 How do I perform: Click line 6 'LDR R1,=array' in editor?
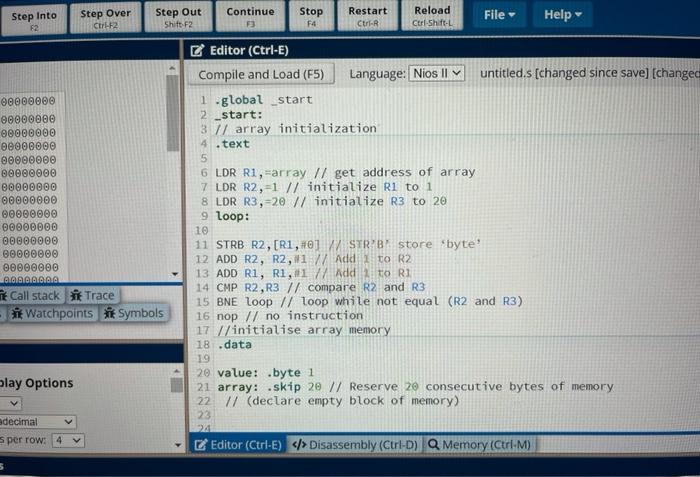[x=345, y=172]
